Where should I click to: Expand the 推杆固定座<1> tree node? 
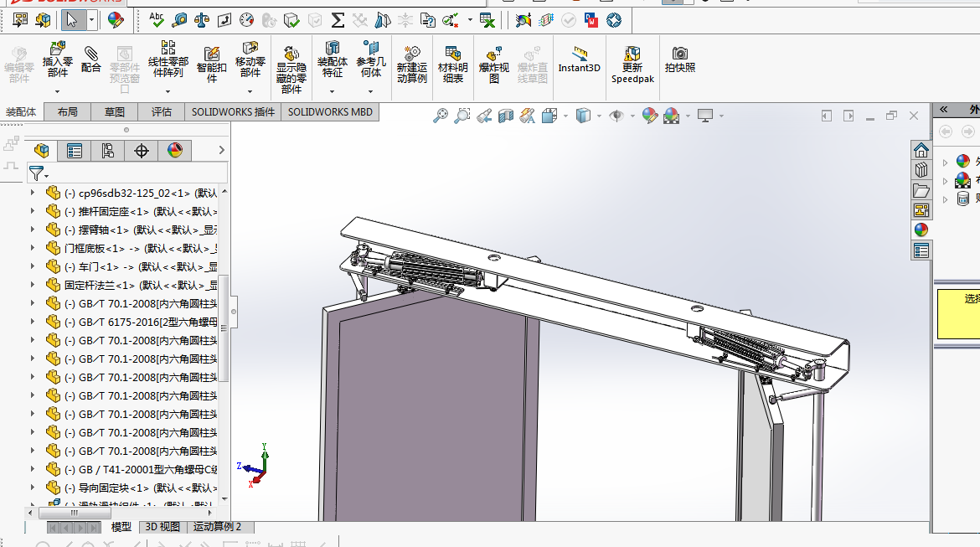pyautogui.click(x=33, y=211)
